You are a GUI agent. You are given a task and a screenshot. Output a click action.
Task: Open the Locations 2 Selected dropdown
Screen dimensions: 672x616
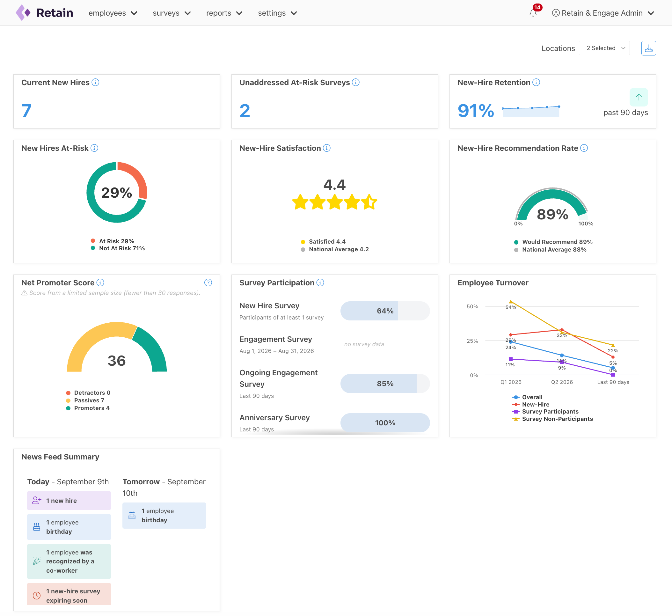[604, 48]
